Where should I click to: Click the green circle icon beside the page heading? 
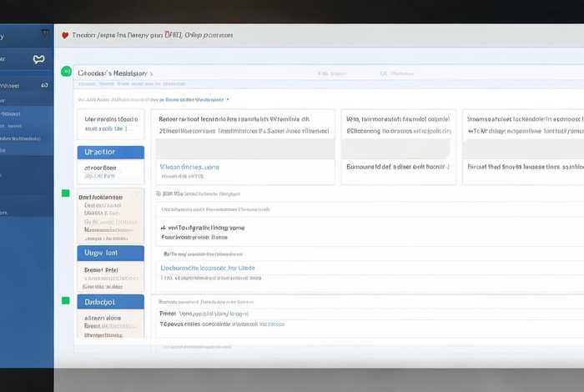(x=66, y=72)
